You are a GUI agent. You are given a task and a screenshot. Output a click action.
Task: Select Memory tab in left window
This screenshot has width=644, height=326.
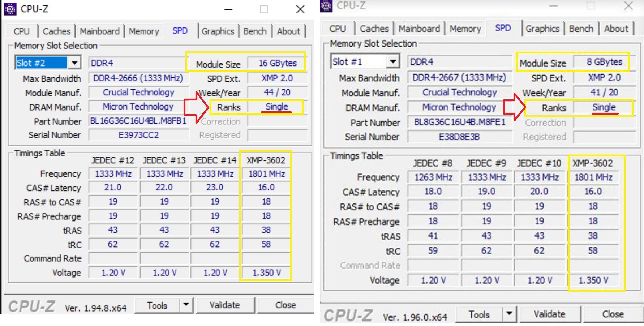(144, 31)
